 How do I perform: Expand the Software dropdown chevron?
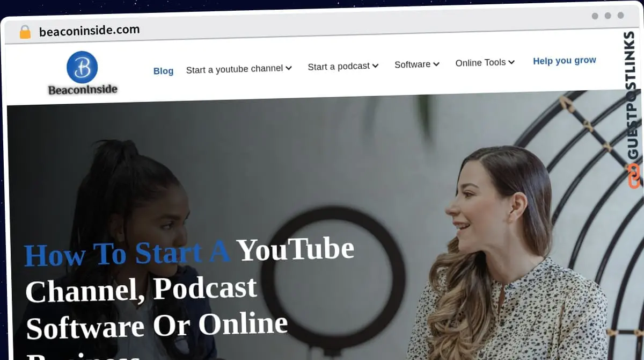[436, 64]
